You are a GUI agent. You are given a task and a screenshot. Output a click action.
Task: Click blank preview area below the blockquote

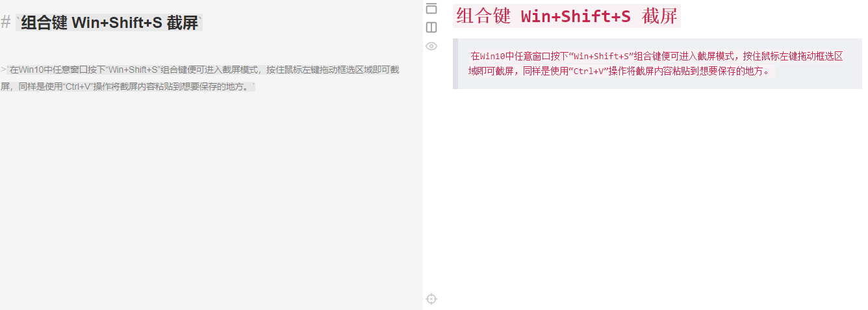tap(656, 195)
